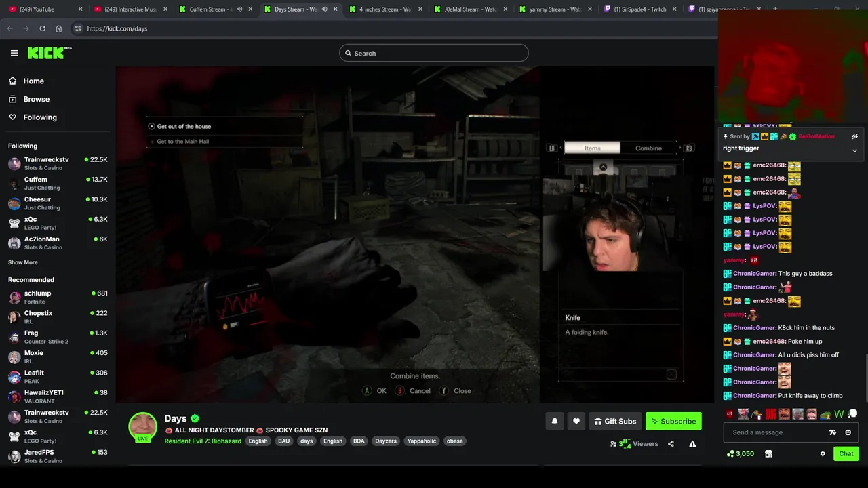Click the Gift Subs button
Screen dimensions: 868x488
click(615, 421)
